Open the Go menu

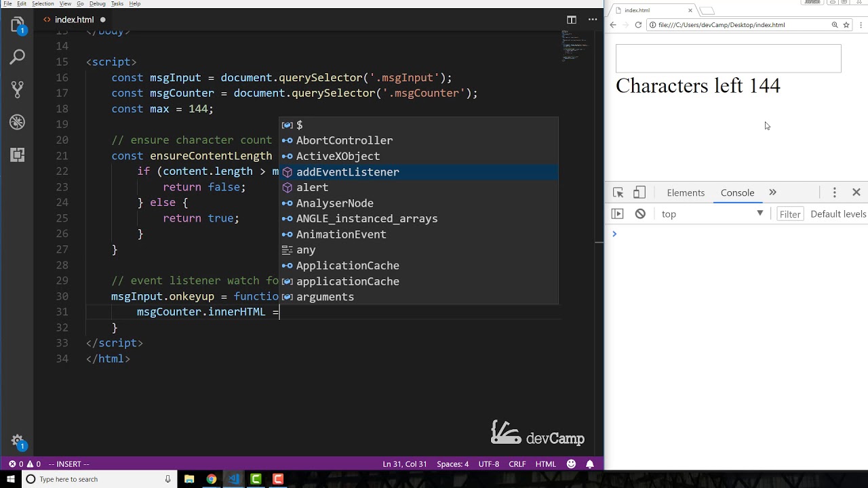[x=80, y=4]
